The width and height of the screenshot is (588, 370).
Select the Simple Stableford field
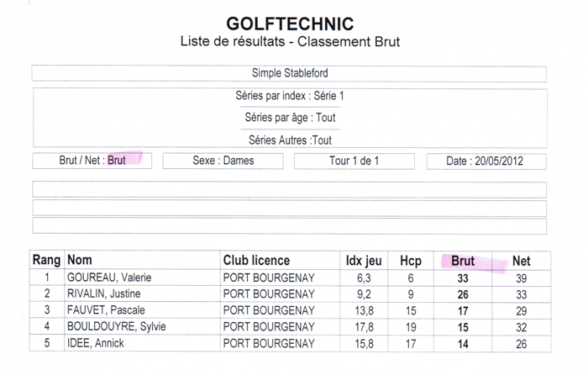pos(289,73)
